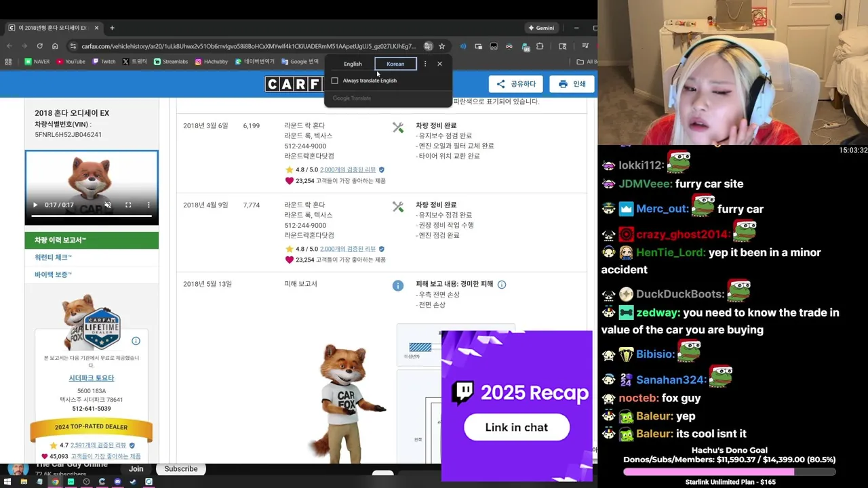This screenshot has height=488, width=868.
Task: Click wrench service icon for 2018년 4월 9일
Action: (x=398, y=207)
